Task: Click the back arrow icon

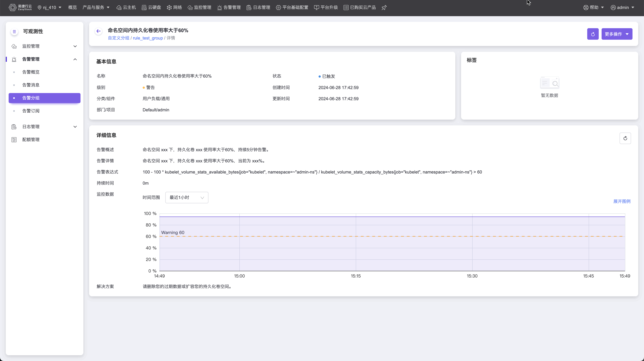Action: (x=98, y=31)
